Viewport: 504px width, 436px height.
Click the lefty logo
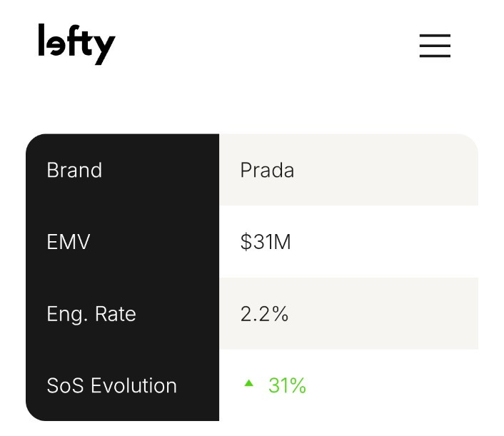tap(76, 44)
